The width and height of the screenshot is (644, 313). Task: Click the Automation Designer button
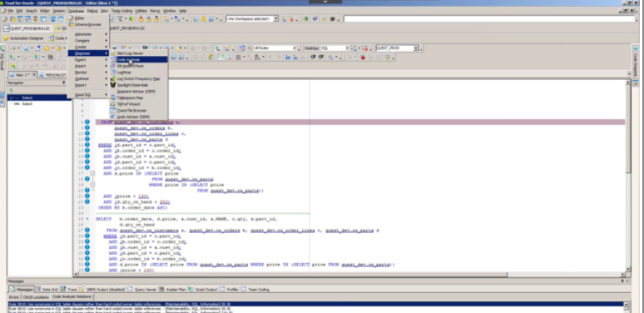pos(23,38)
